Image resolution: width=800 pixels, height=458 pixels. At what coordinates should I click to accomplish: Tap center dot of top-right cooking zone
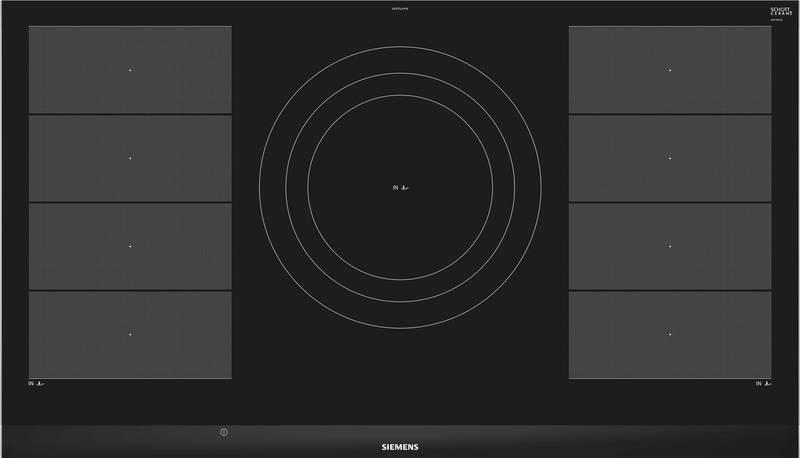670,70
